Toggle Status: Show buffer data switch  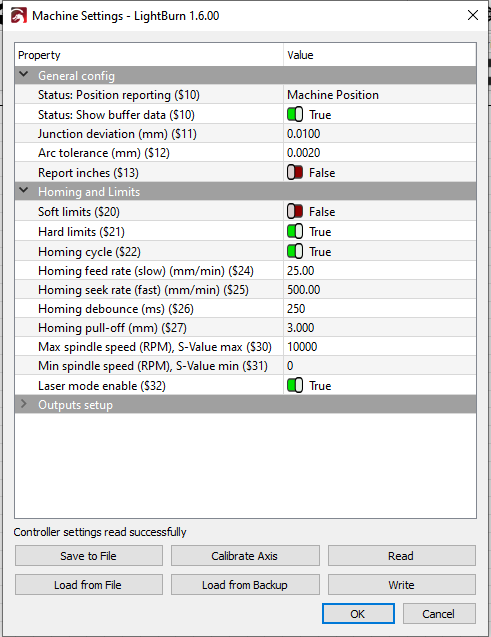(295, 115)
